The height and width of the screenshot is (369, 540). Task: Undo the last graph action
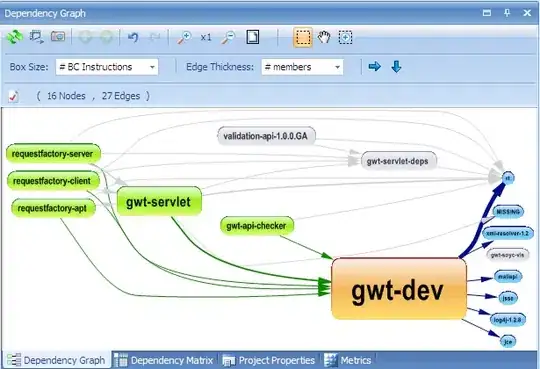pos(133,37)
